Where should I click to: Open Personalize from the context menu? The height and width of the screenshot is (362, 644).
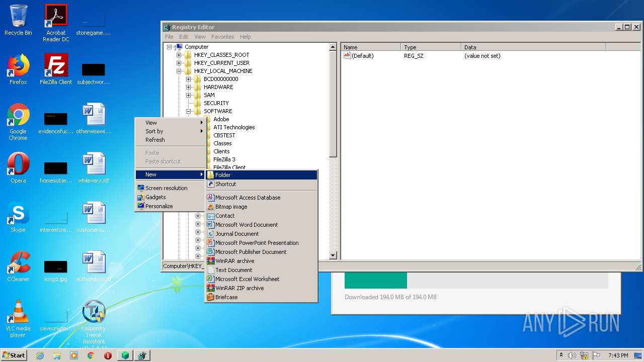(171, 206)
